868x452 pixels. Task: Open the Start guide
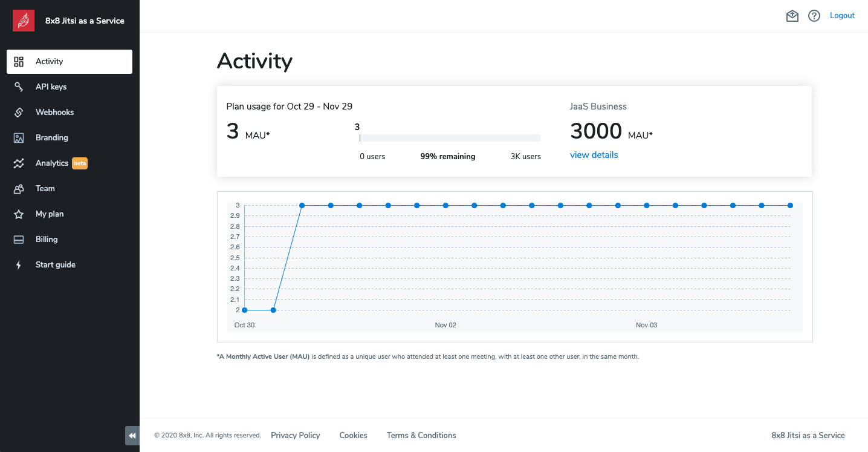pos(70,265)
